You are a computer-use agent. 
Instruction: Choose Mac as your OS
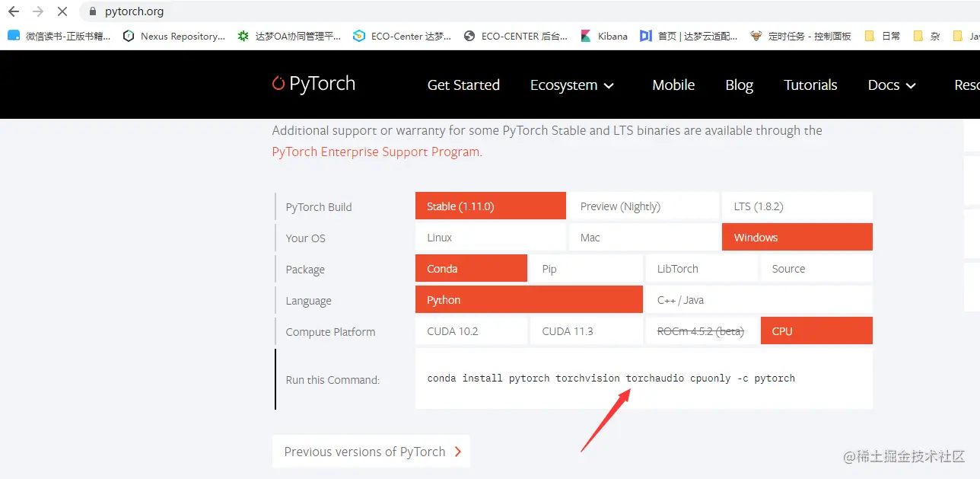[x=644, y=237]
